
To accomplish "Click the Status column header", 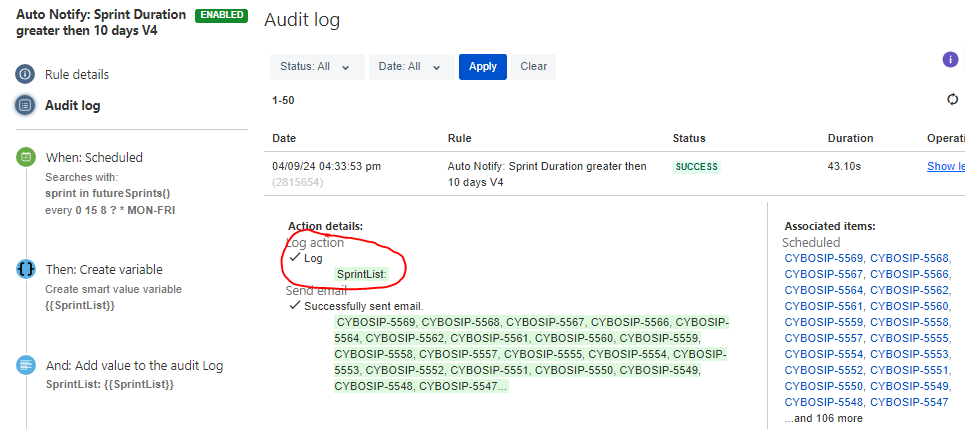I will click(x=689, y=138).
